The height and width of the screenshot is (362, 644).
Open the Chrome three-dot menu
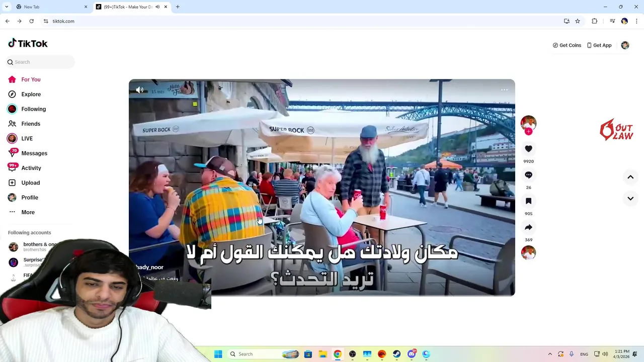636,21
